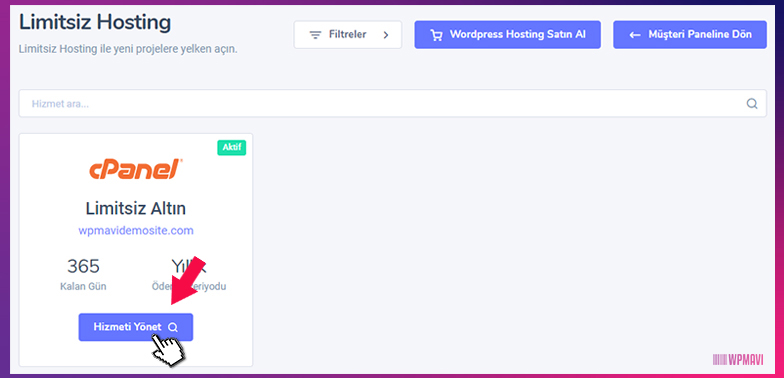The height and width of the screenshot is (378, 784).
Task: Click the cPanel logo on service card
Action: click(136, 169)
